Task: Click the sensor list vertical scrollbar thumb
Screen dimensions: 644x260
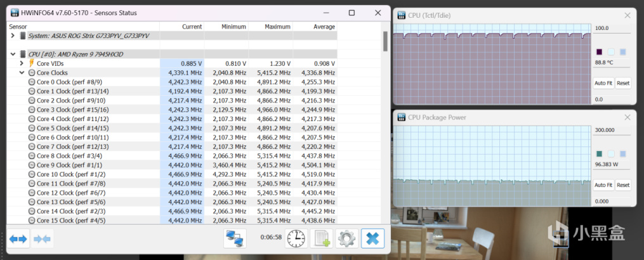Action: pos(385,41)
